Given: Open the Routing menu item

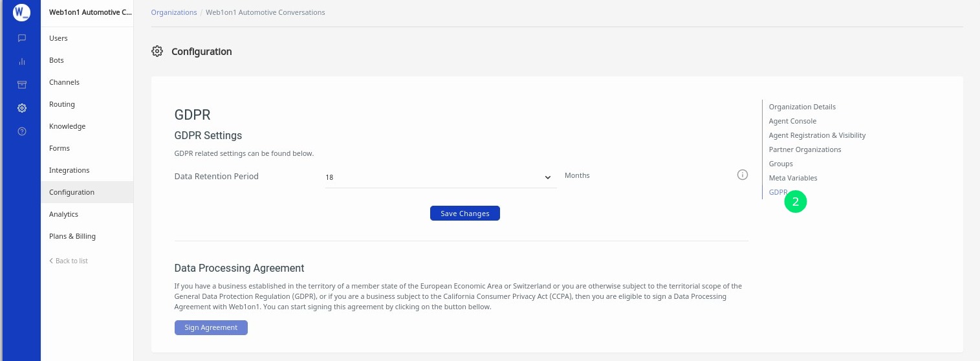Looking at the screenshot, I should pyautogui.click(x=87, y=104).
